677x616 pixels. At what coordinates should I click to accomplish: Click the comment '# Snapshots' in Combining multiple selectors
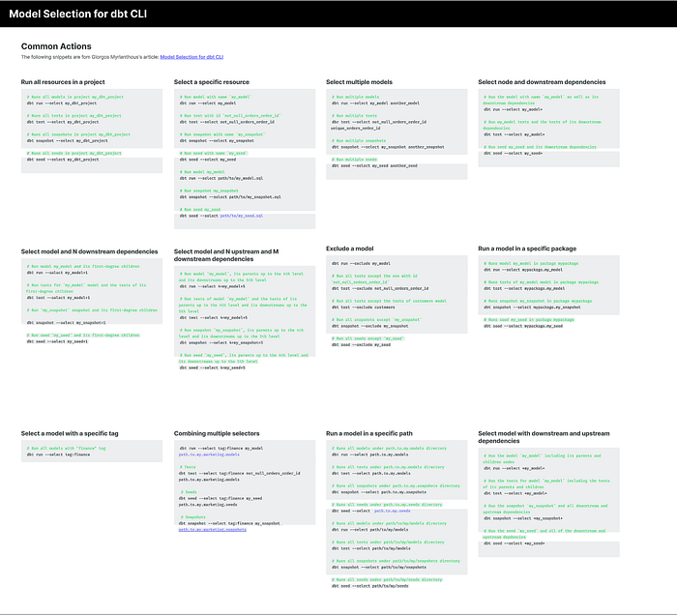192,517
